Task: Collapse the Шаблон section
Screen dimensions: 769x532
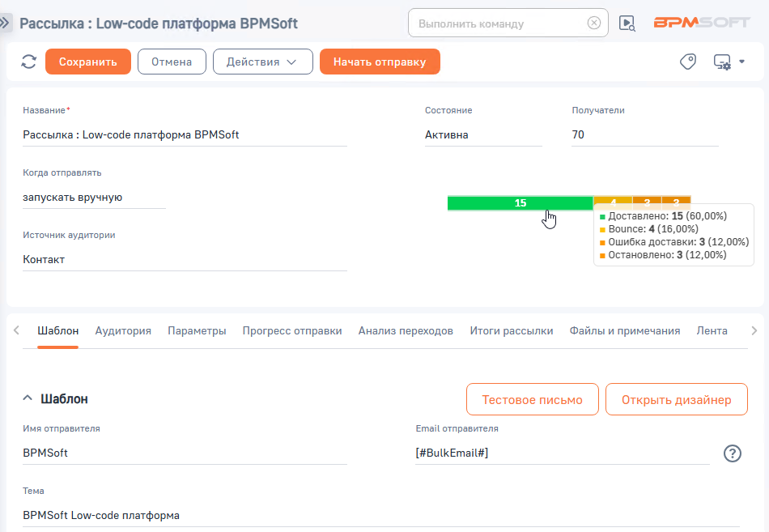Action: [28, 398]
